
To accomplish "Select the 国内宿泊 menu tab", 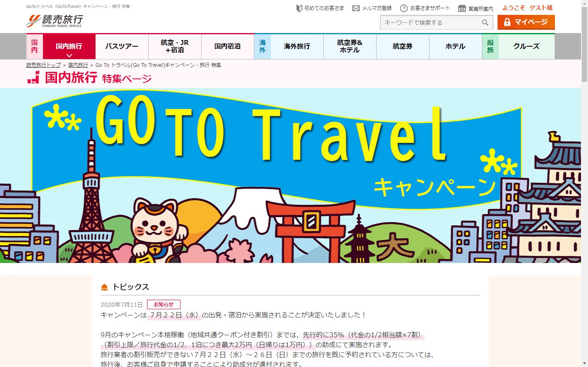I will 228,46.
